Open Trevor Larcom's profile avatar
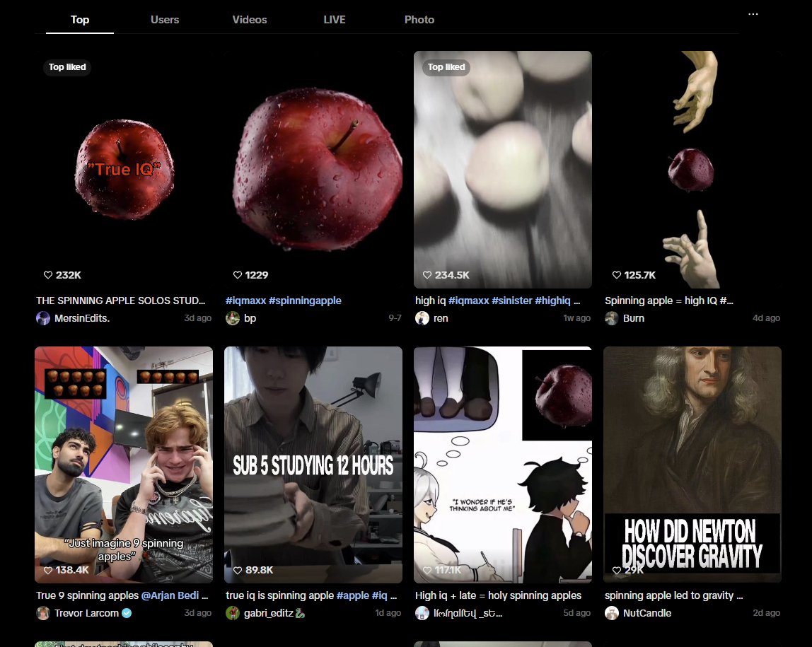Viewport: 812px width, 647px height. [x=43, y=613]
